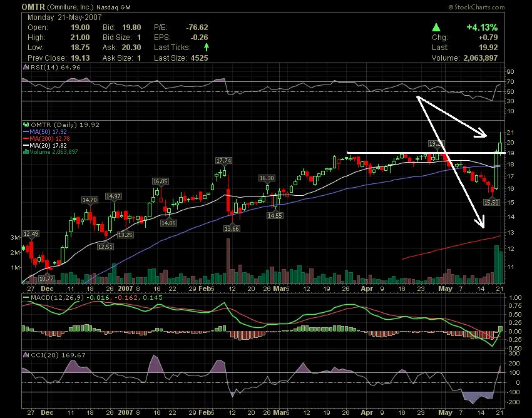Image resolution: width=532 pixels, height=418 pixels.
Task: Click the 12.51 price annotation
Action: [105, 247]
